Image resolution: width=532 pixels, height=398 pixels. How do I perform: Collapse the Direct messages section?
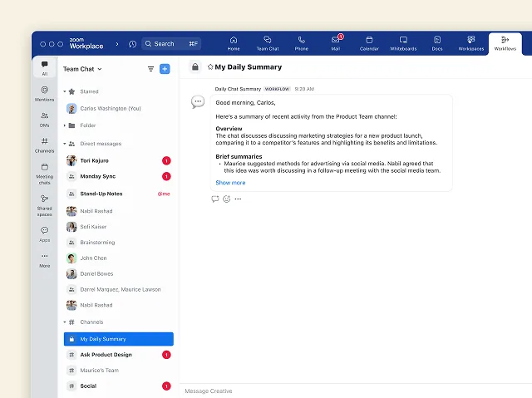point(65,144)
